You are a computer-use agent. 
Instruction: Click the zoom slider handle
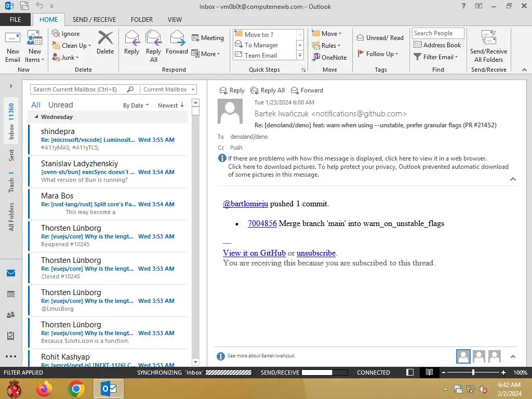coord(473,372)
